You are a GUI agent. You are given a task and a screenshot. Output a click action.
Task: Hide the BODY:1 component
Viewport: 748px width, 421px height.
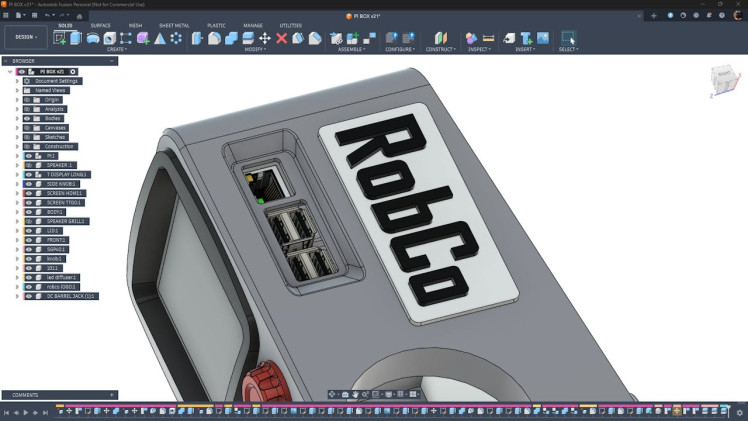29,212
